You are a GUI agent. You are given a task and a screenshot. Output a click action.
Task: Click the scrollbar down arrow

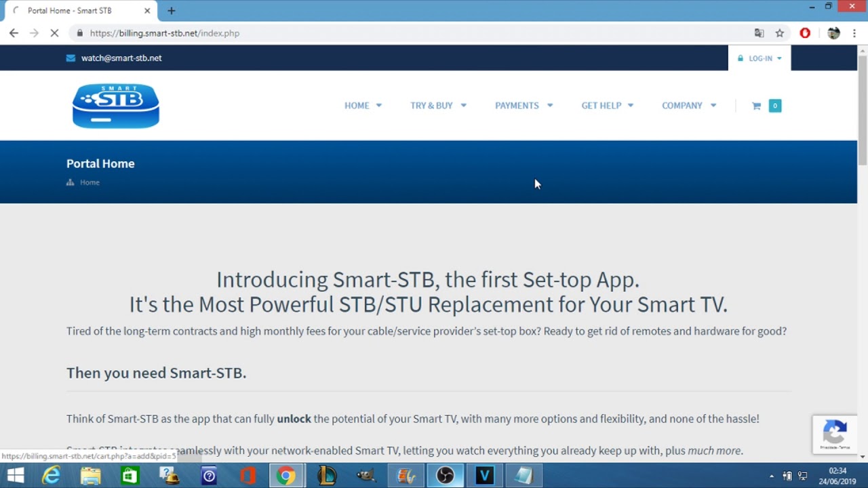(863, 457)
